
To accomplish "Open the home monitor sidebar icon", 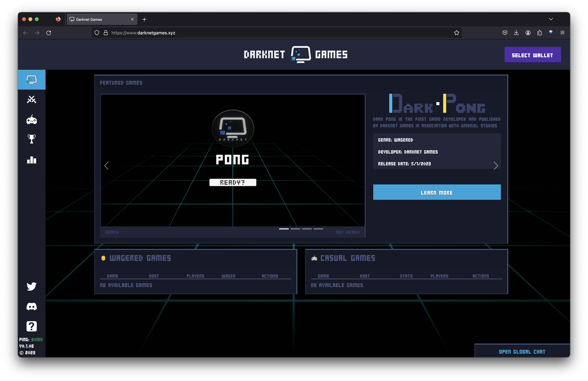I will point(32,80).
